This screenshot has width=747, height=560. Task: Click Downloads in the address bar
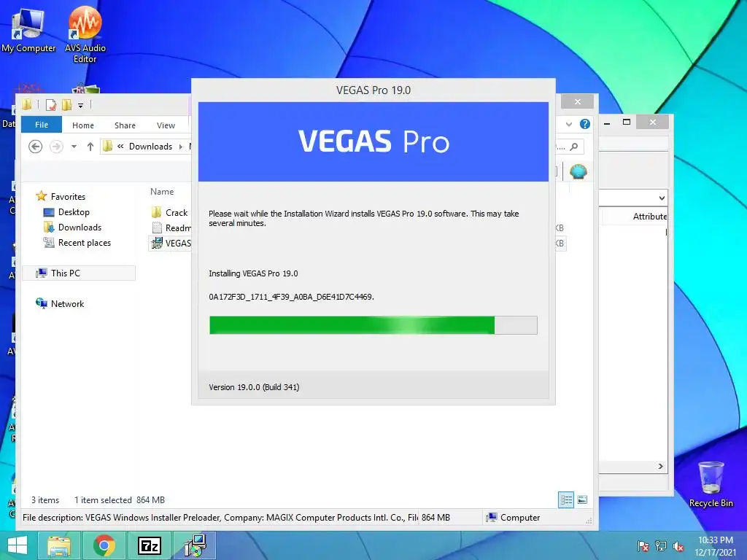pyautogui.click(x=150, y=147)
